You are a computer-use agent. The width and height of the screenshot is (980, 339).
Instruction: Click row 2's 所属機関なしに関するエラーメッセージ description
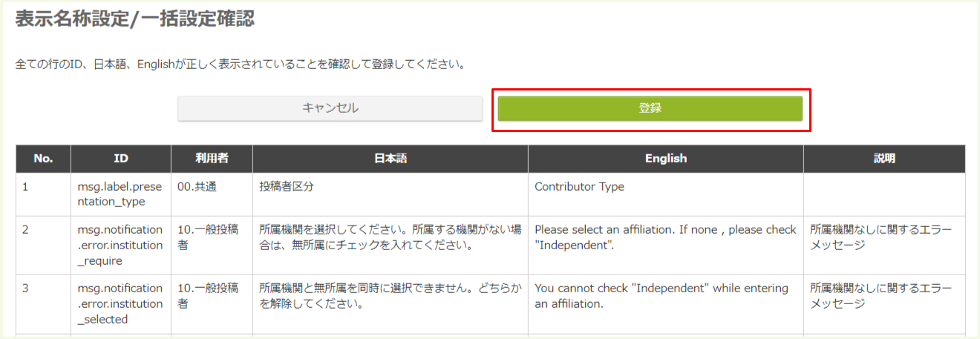pyautogui.click(x=881, y=237)
